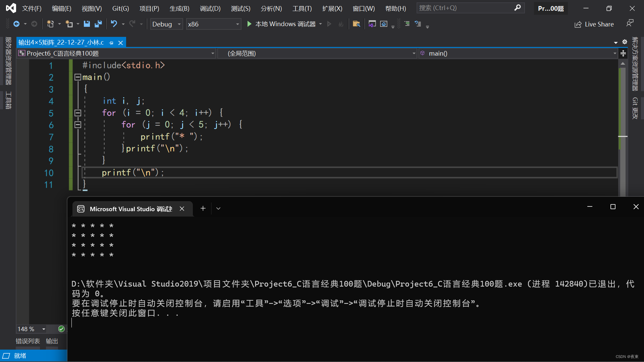Image resolution: width=644 pixels, height=362 pixels.
Task: Open the 调试(D) menu
Action: pyautogui.click(x=210, y=8)
